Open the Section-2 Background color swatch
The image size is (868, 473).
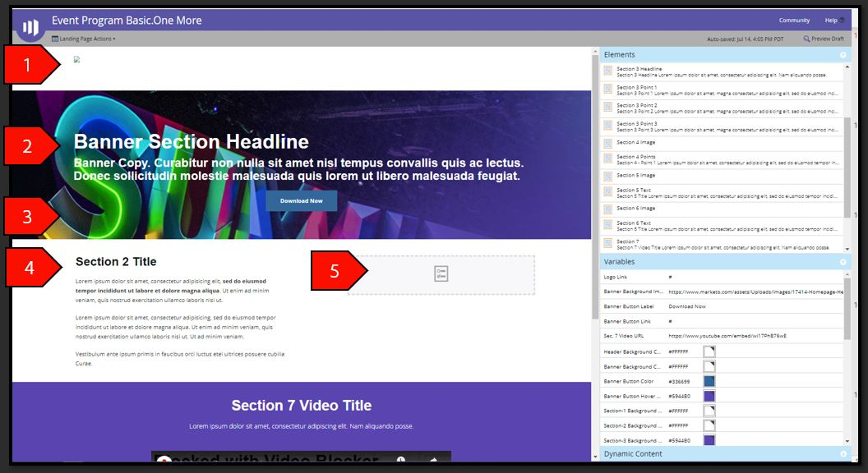(x=709, y=425)
